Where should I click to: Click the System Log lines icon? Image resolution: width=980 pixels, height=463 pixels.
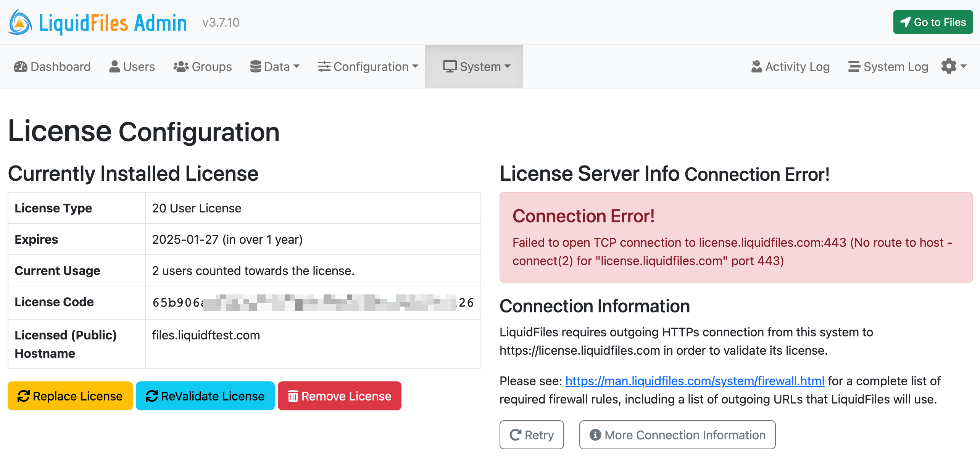pyautogui.click(x=854, y=66)
